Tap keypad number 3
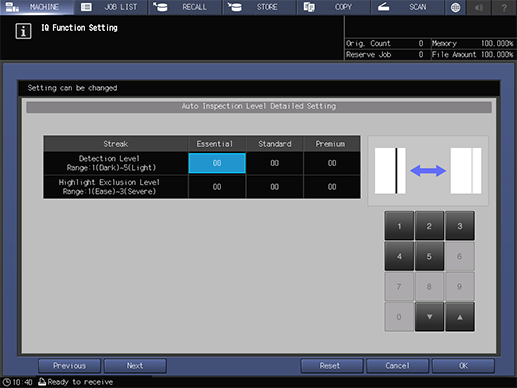517x388 pixels. (x=460, y=226)
